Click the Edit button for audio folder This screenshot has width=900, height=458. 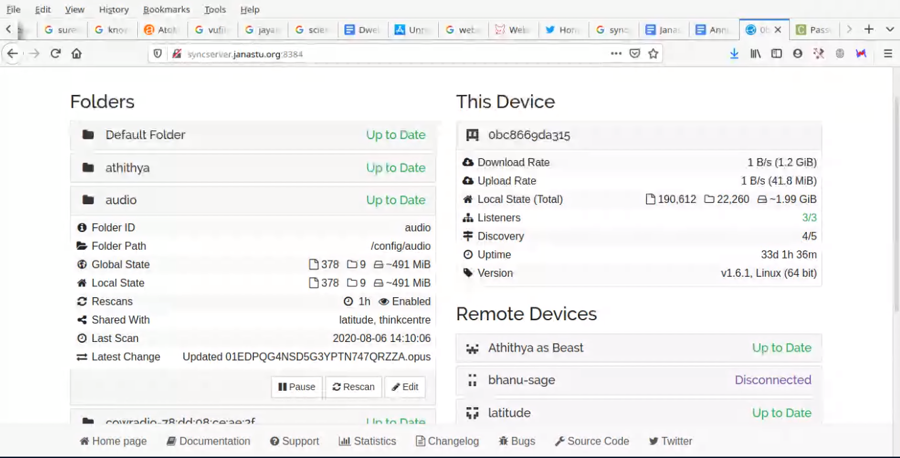[x=405, y=387]
